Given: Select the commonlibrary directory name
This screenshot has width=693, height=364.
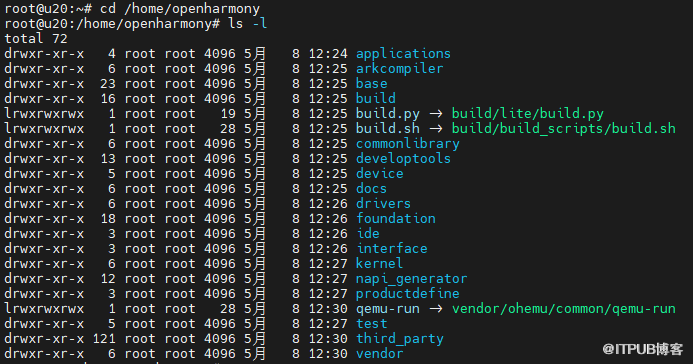Looking at the screenshot, I should (407, 144).
